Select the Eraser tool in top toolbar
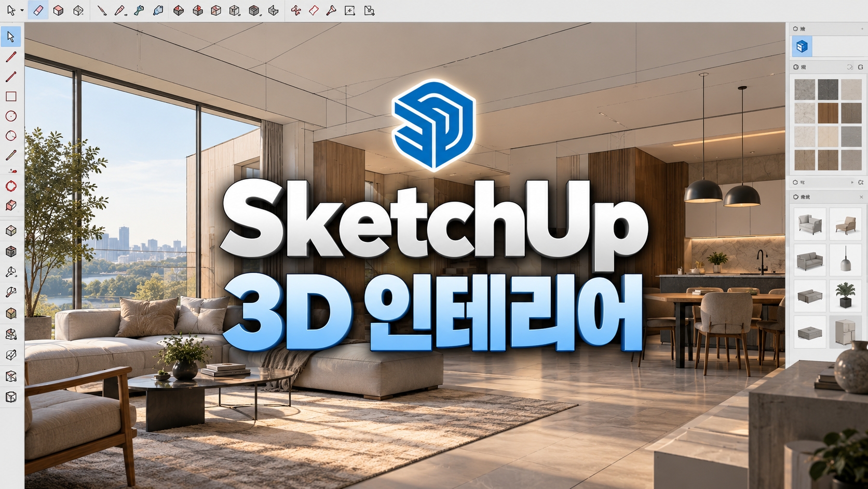 38,10
